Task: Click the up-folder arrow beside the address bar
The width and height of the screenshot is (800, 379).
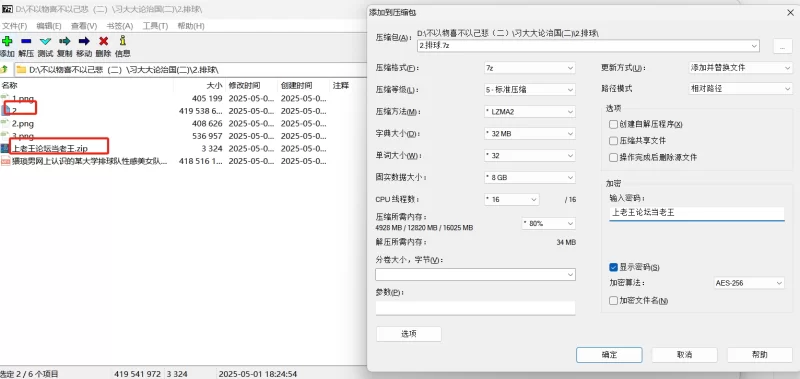Action: click(5, 69)
